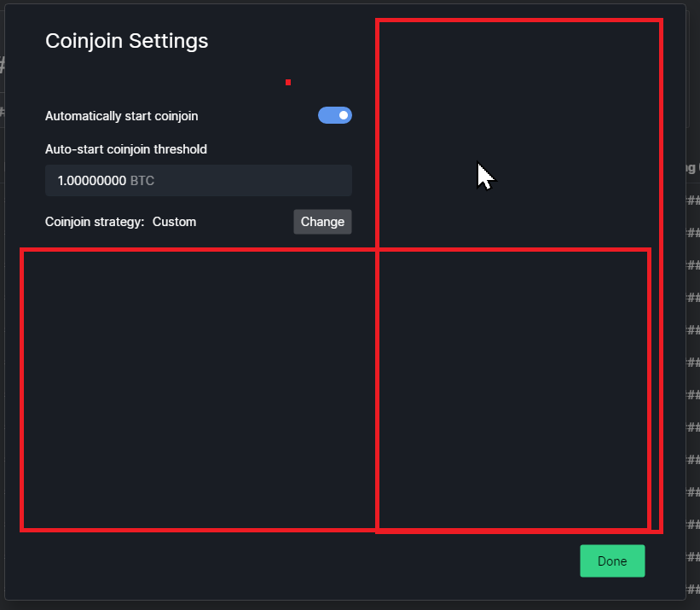The image size is (700, 610).
Task: Click the Coinjoin Settings dialog title
Action: 126,40
